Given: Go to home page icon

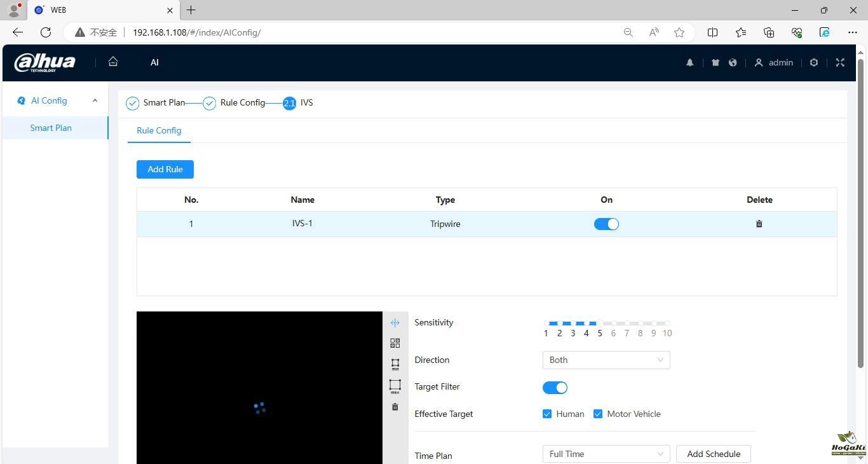Looking at the screenshot, I should tap(113, 62).
